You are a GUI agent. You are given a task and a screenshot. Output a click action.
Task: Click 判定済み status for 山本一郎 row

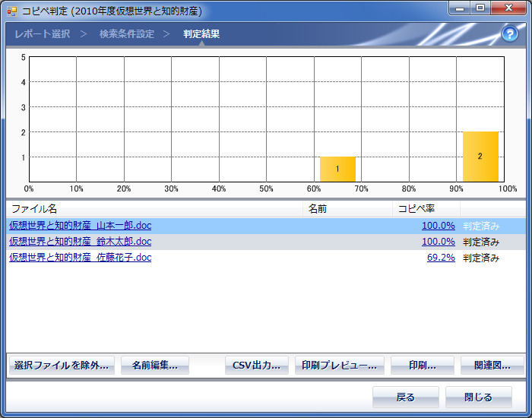pos(481,226)
